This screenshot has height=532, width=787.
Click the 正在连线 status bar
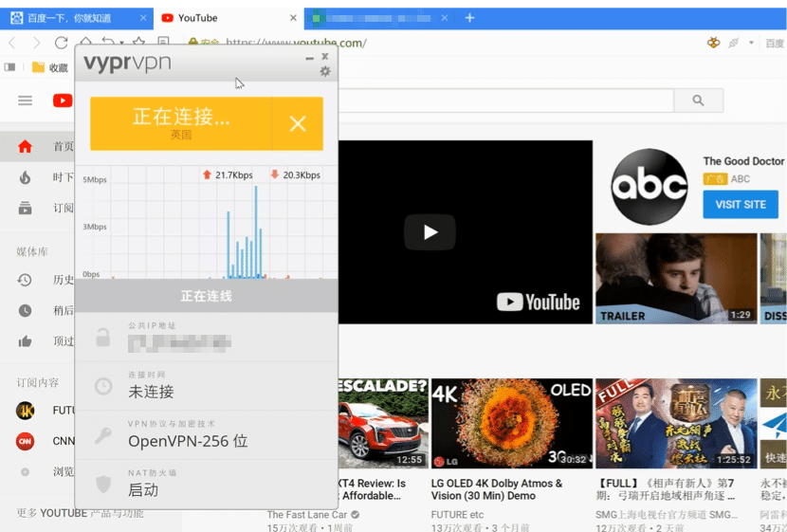tap(207, 296)
